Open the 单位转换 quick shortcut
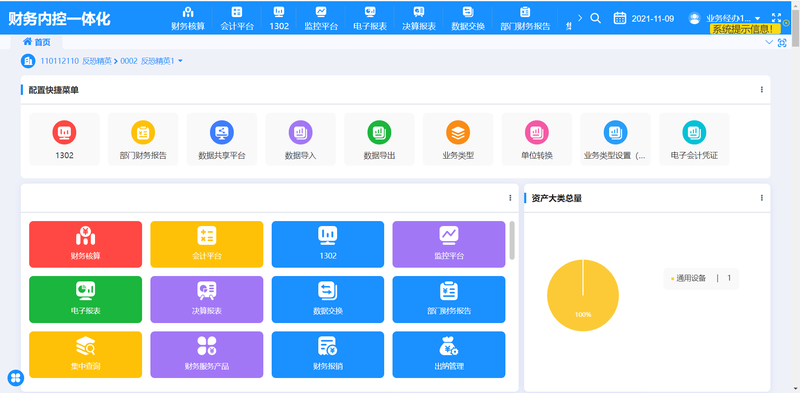 tap(537, 139)
